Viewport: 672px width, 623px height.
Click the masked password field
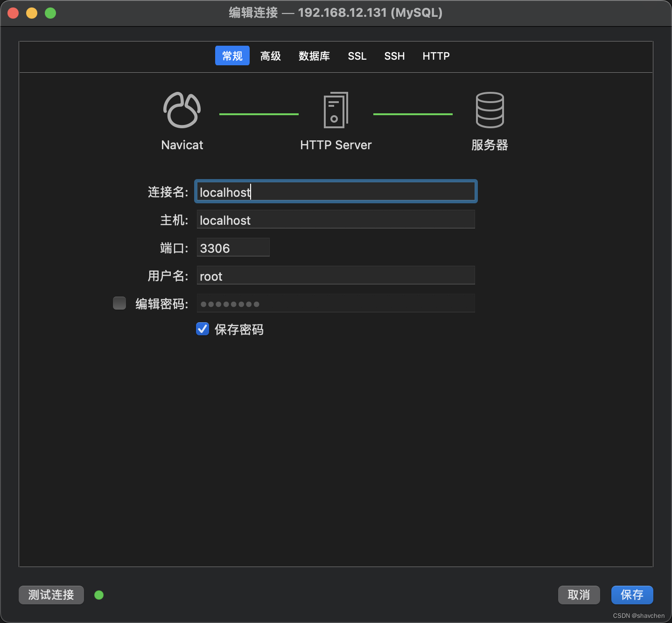[336, 303]
